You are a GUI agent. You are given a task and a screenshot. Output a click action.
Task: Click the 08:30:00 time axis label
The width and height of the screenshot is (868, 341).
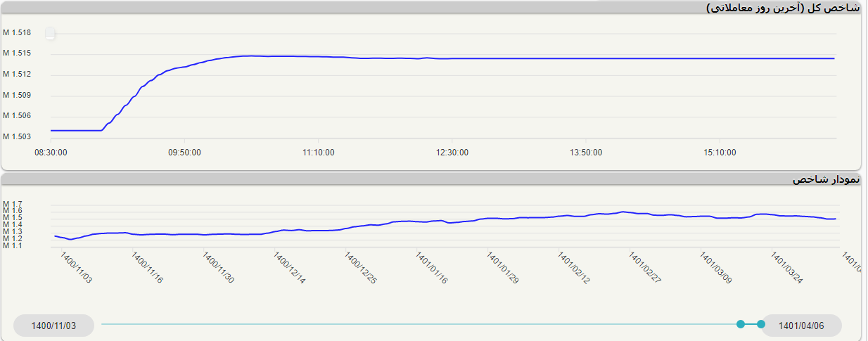[x=51, y=152]
